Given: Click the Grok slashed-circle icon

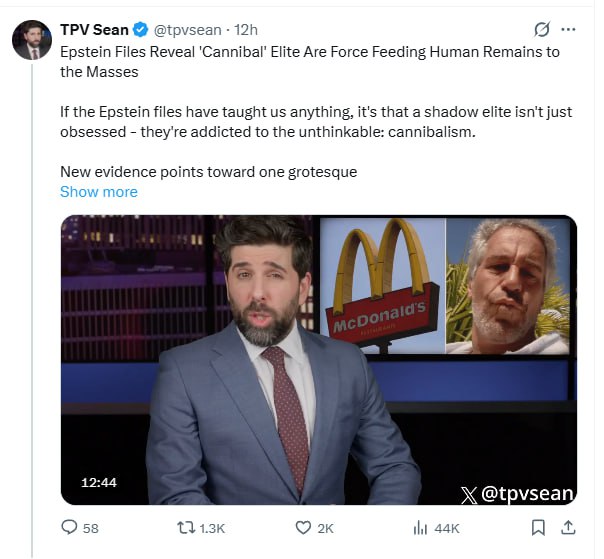Looking at the screenshot, I should click(543, 29).
